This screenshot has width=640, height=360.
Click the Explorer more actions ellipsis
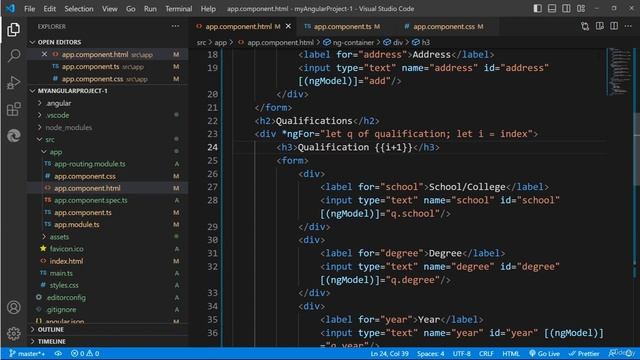point(175,26)
